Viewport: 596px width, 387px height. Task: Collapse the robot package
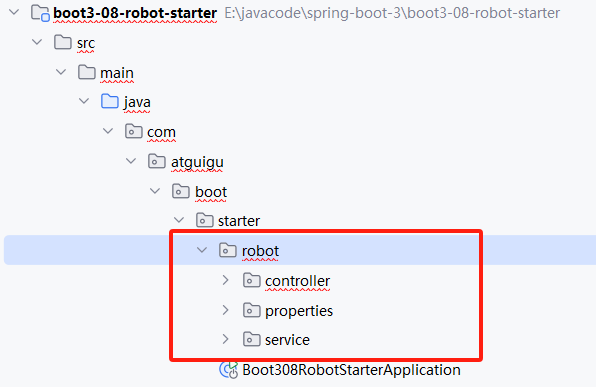[x=202, y=250]
